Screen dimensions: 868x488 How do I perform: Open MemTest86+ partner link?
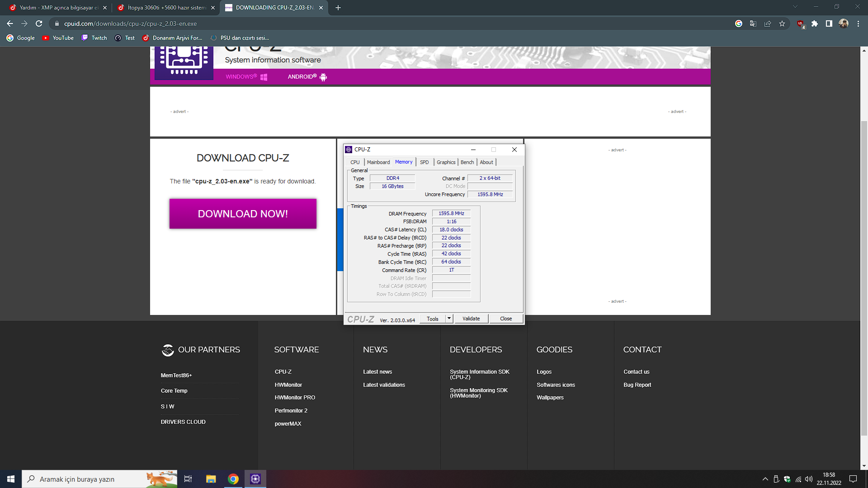(x=176, y=375)
